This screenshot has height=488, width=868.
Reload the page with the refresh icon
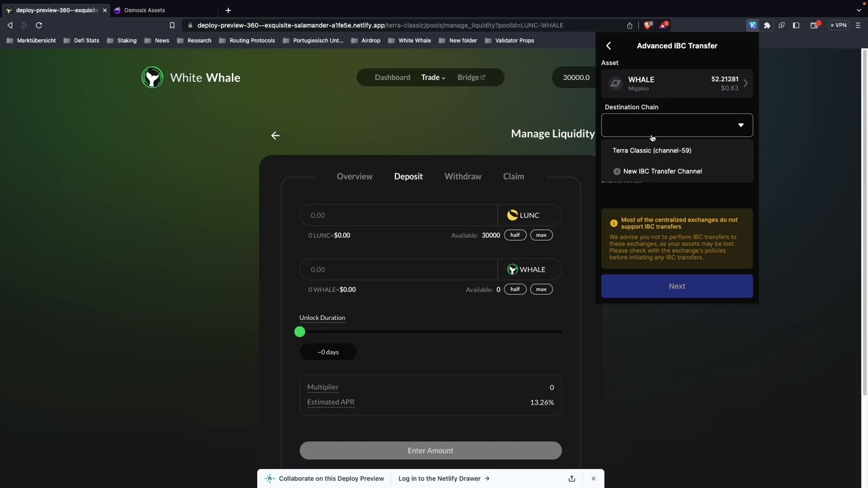pos(39,25)
